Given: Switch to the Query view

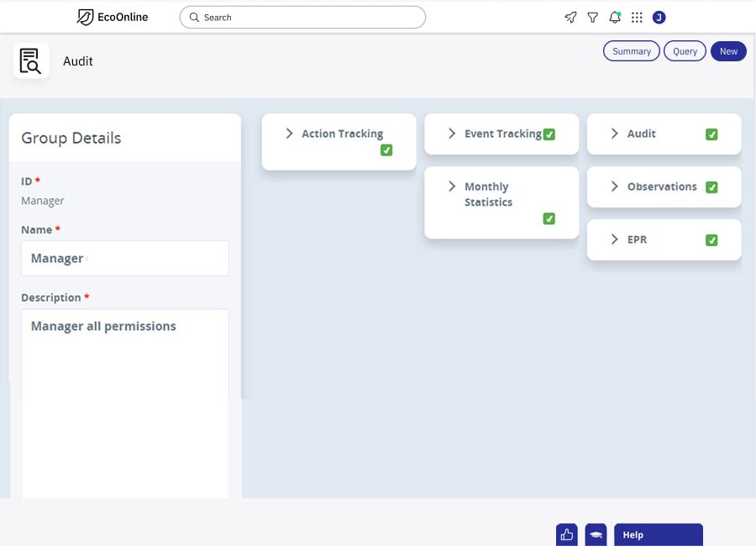Looking at the screenshot, I should point(685,50).
